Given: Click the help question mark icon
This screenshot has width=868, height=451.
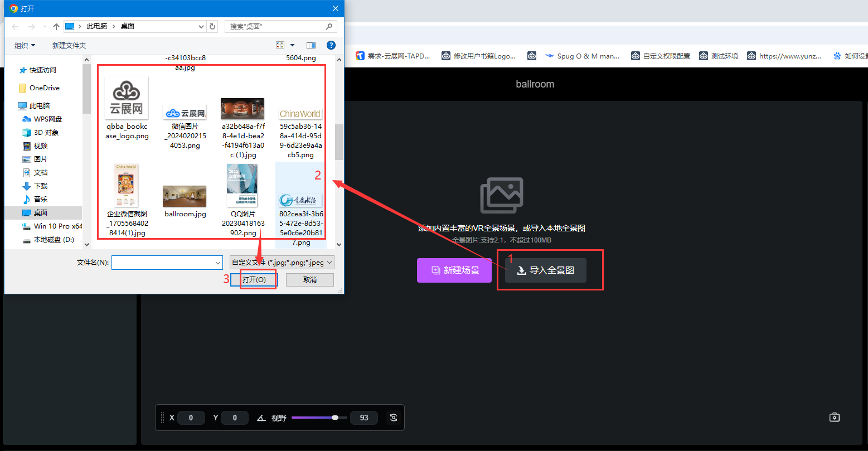Looking at the screenshot, I should [331, 45].
